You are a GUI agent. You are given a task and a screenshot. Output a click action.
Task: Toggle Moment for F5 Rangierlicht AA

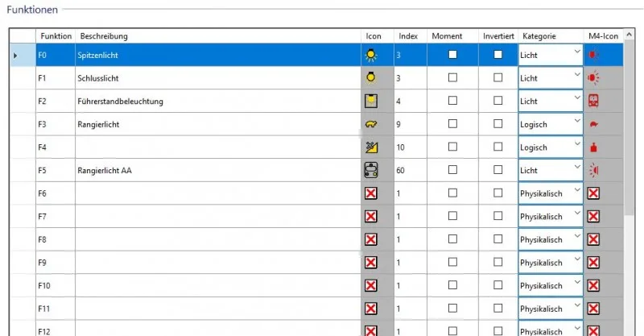click(452, 169)
